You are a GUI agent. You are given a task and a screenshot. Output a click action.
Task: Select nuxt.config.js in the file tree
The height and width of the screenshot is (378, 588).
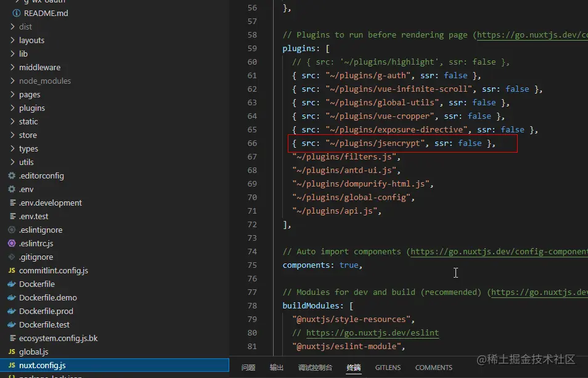43,365
